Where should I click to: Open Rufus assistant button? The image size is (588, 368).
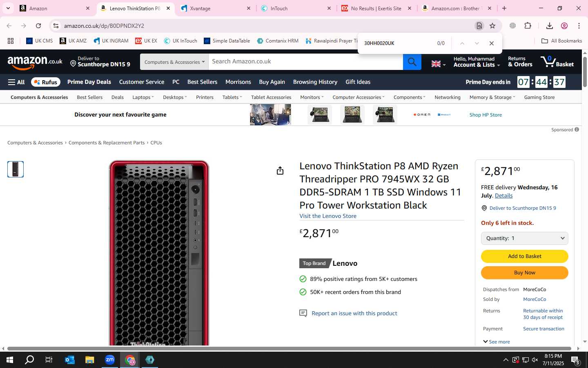pyautogui.click(x=46, y=82)
